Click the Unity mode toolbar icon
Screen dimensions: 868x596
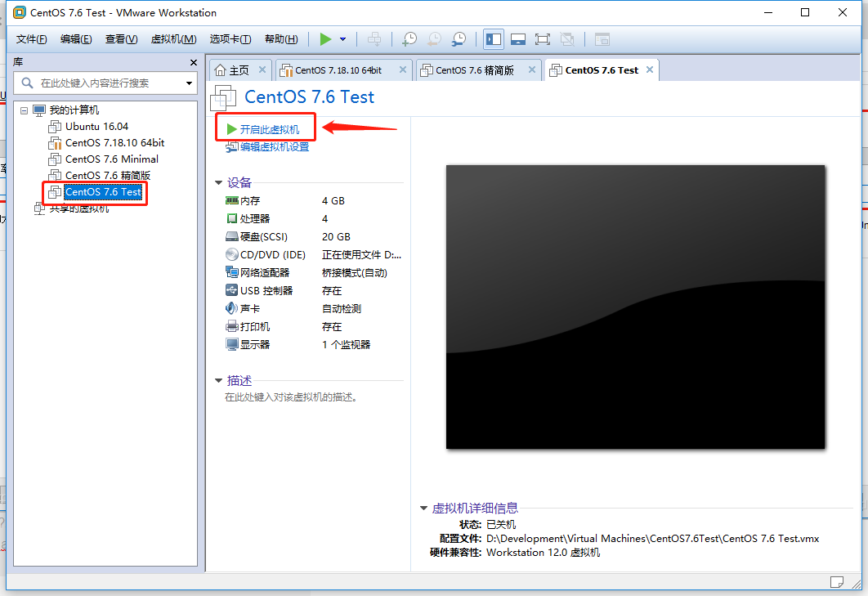click(567, 39)
